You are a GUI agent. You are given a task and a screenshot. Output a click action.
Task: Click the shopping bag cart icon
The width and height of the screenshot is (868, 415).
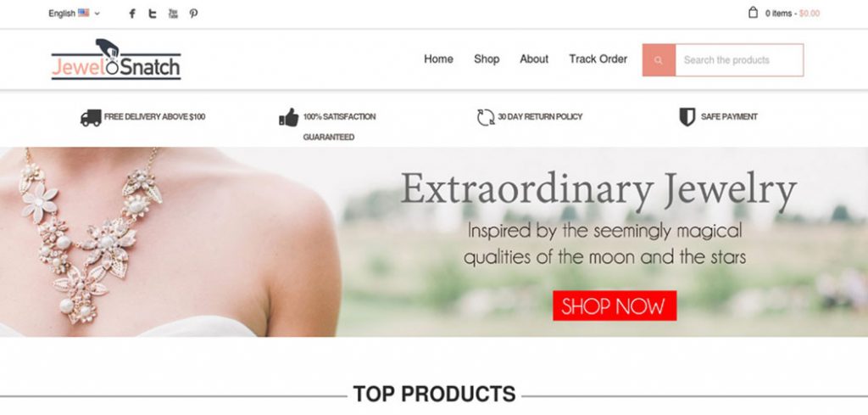pyautogui.click(x=753, y=13)
